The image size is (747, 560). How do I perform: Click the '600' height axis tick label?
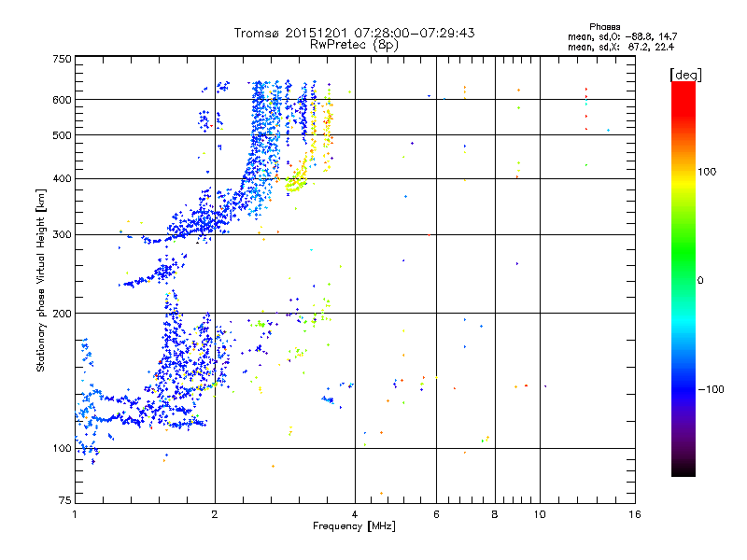62,100
